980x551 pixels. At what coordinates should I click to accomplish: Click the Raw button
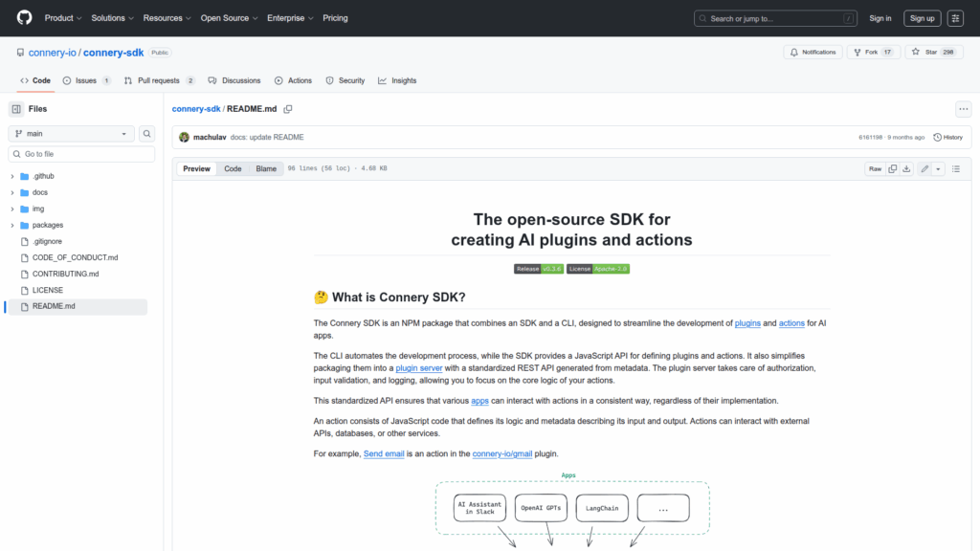pyautogui.click(x=875, y=168)
